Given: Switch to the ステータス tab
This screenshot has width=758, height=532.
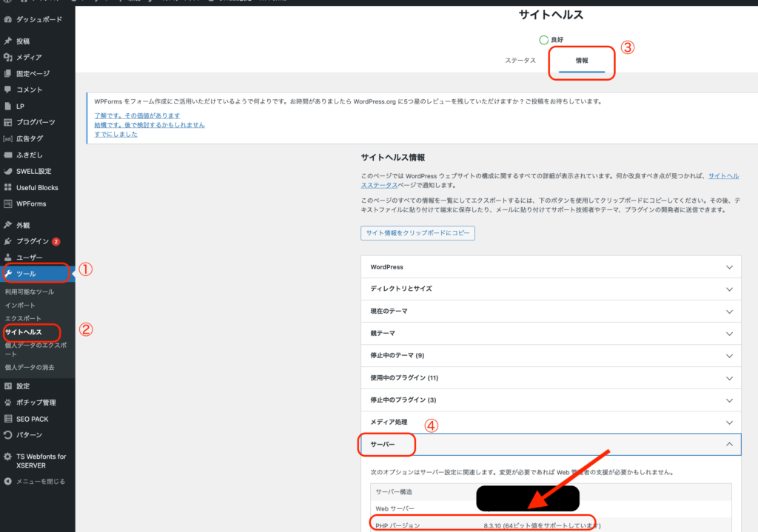Looking at the screenshot, I should tap(520, 60).
